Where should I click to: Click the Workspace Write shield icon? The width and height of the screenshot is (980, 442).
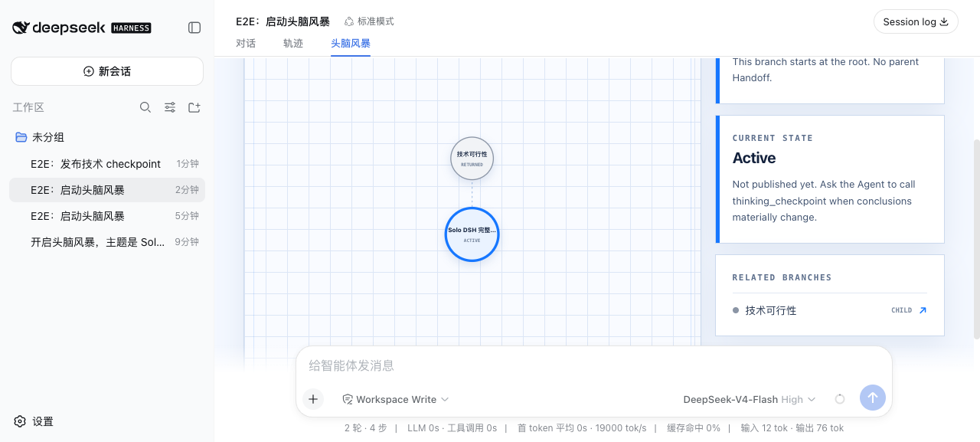click(348, 399)
